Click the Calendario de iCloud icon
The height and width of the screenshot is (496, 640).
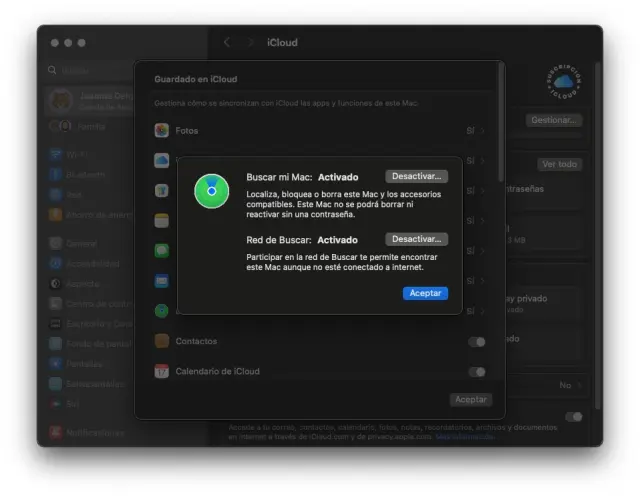[x=161, y=371]
